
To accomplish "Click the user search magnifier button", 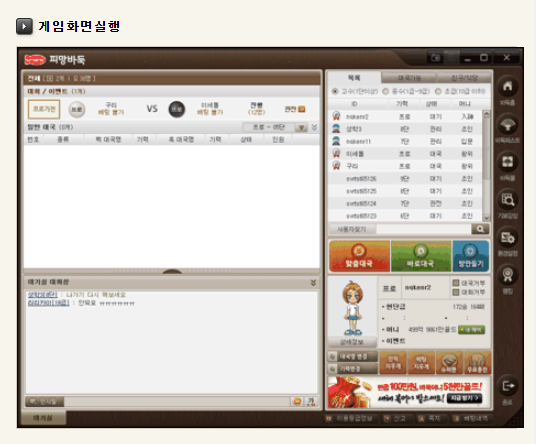I will [480, 229].
